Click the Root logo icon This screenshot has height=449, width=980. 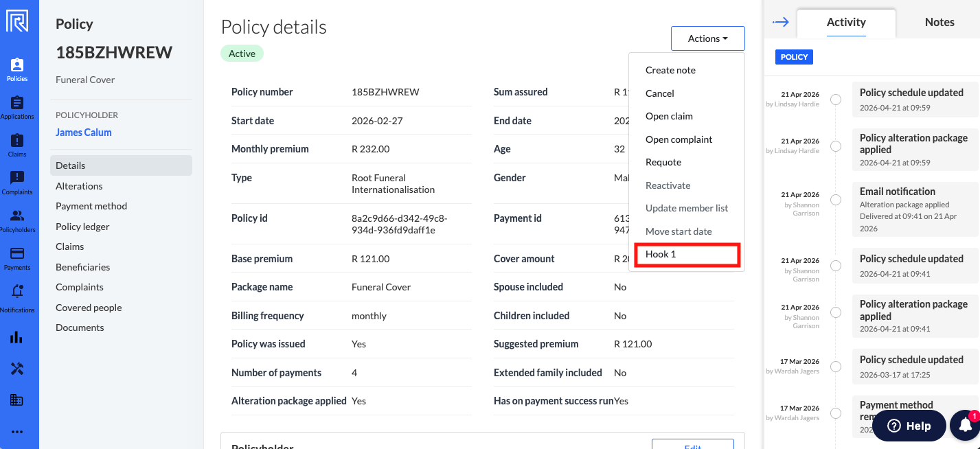[x=17, y=21]
